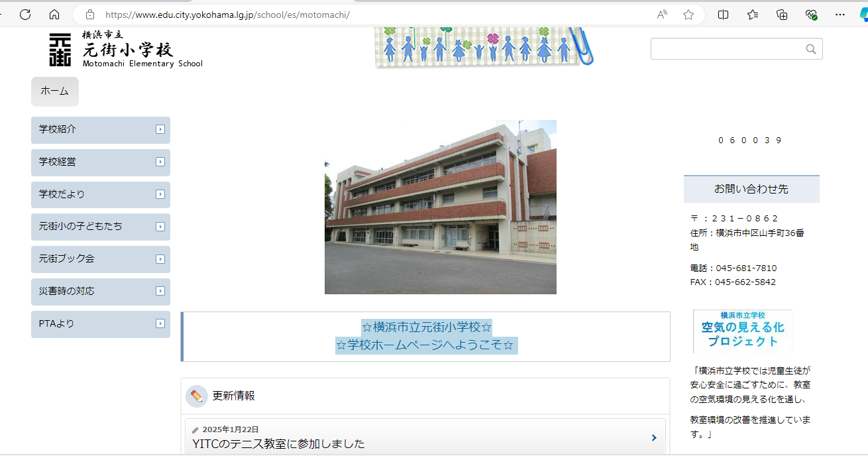868x456 pixels.
Task: Click the 更新情報 section heading
Action: tap(233, 396)
